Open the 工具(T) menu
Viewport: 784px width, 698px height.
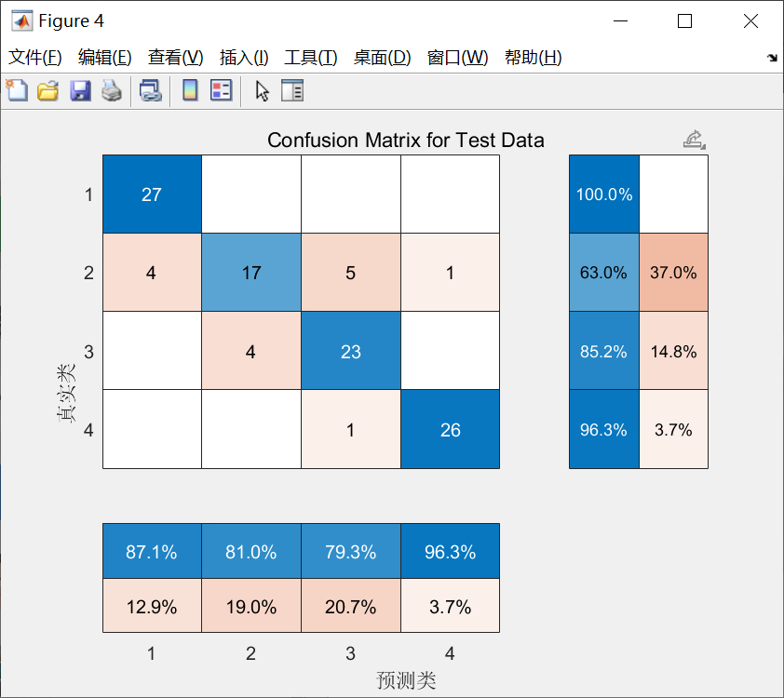[311, 58]
